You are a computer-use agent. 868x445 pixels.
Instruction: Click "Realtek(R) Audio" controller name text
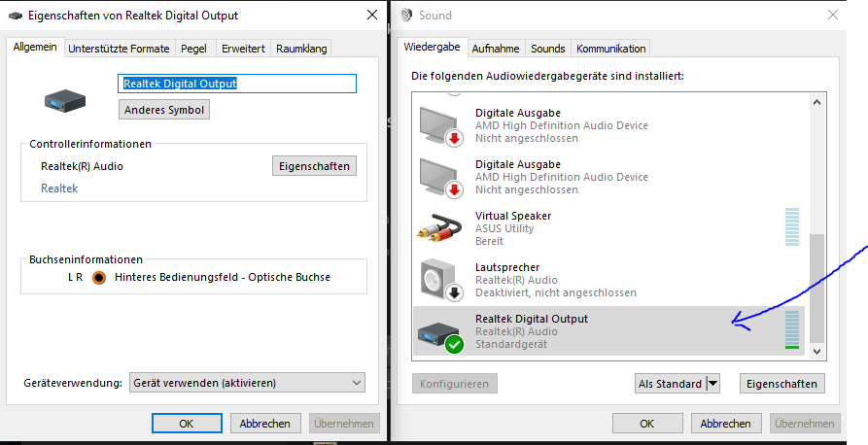(x=82, y=166)
